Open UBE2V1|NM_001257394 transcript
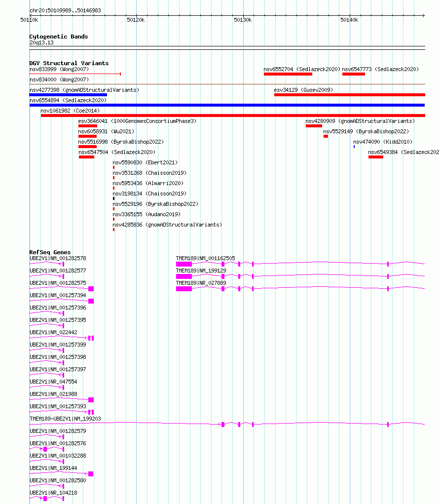 click(x=58, y=295)
